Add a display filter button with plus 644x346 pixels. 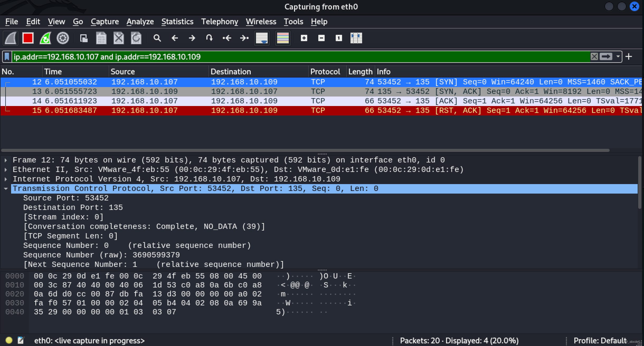(x=629, y=57)
